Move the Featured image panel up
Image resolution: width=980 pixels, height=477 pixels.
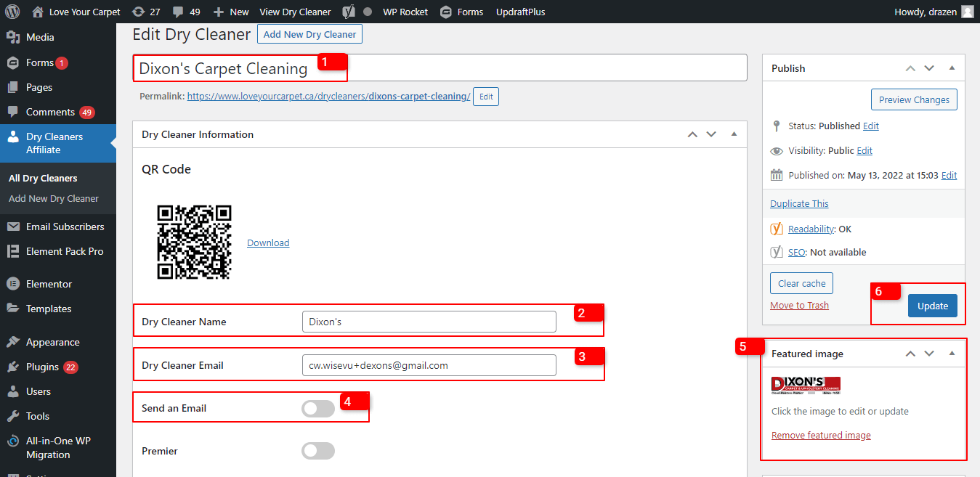[910, 354]
